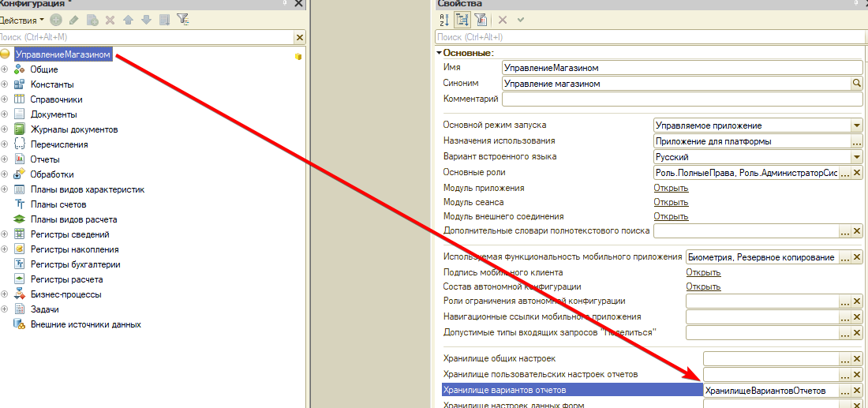Click the subsystem filter funnel icon

click(182, 19)
